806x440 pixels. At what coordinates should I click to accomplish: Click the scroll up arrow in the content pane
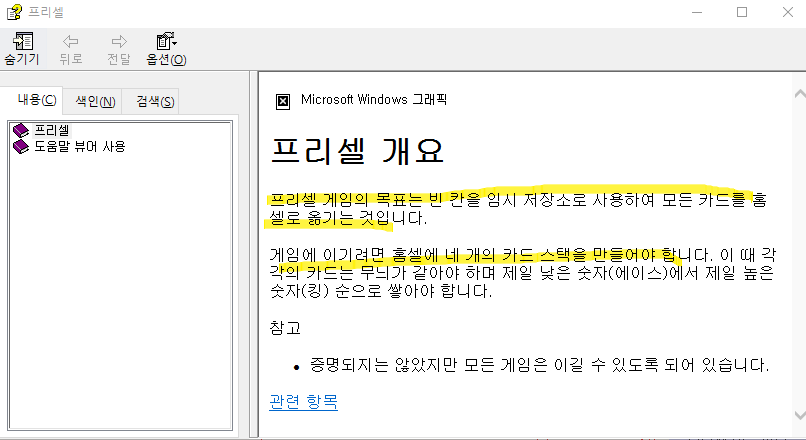click(x=800, y=94)
